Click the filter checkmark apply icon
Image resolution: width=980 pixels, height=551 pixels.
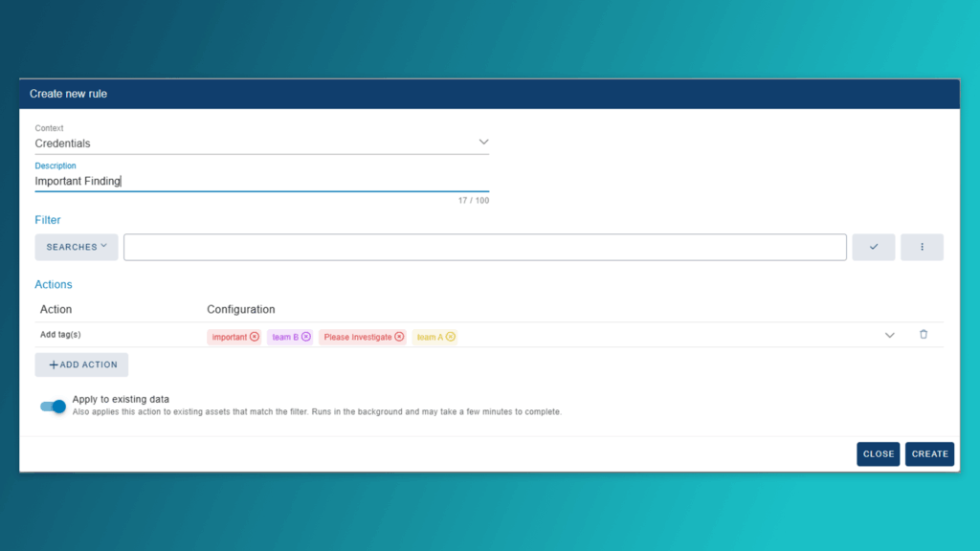(873, 247)
